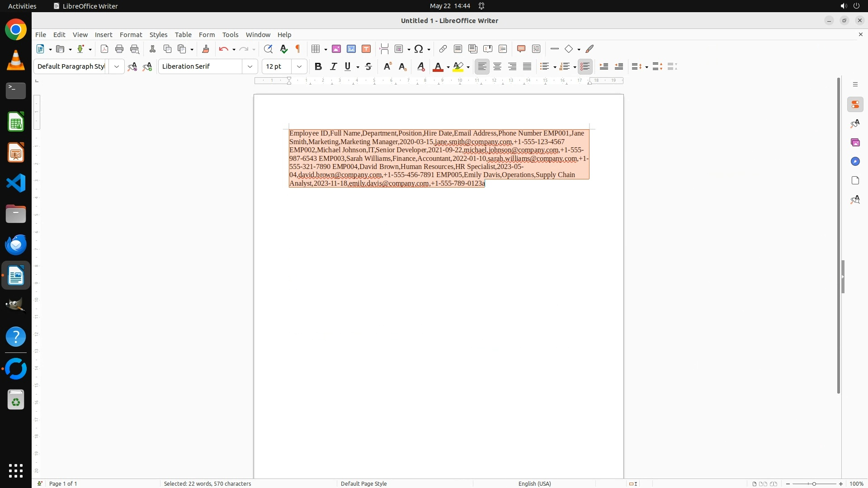Click the zoom slider in status bar
This screenshot has width=868, height=488.
[x=814, y=483]
